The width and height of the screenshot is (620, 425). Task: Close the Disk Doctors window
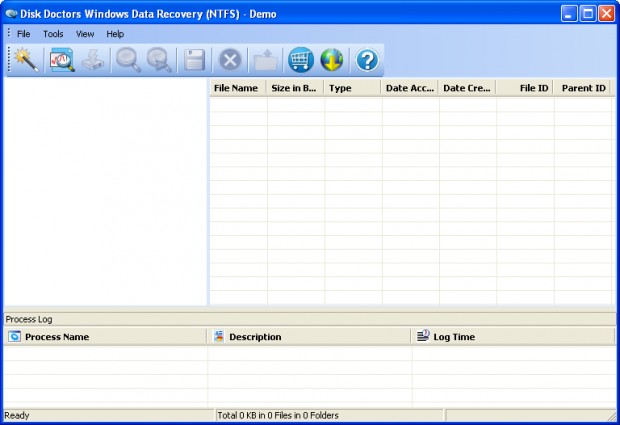[606, 14]
